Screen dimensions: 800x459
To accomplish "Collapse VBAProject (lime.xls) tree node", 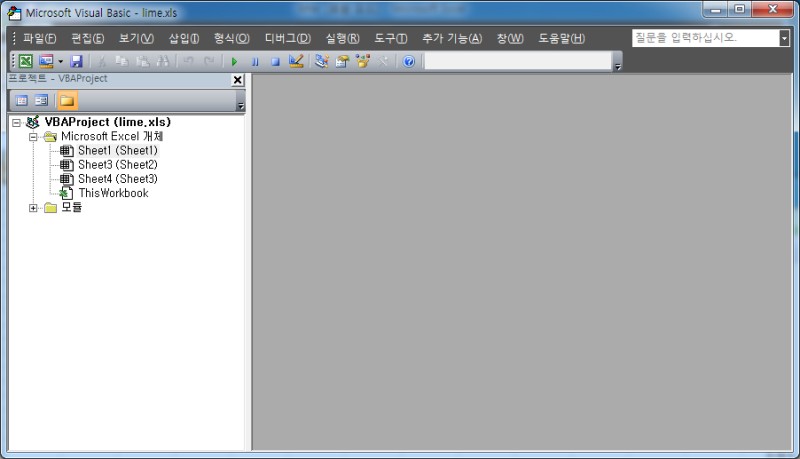I will (x=16, y=122).
